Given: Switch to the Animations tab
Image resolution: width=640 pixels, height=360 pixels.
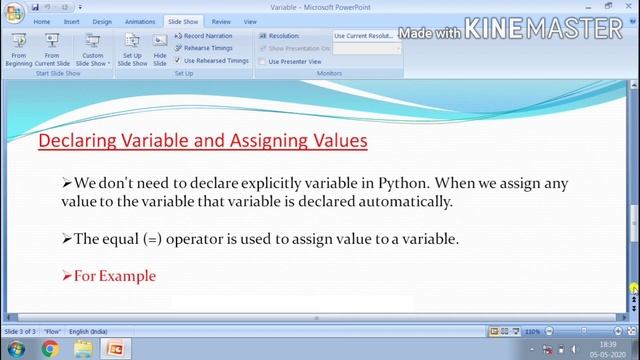Looking at the screenshot, I should click(x=140, y=22).
